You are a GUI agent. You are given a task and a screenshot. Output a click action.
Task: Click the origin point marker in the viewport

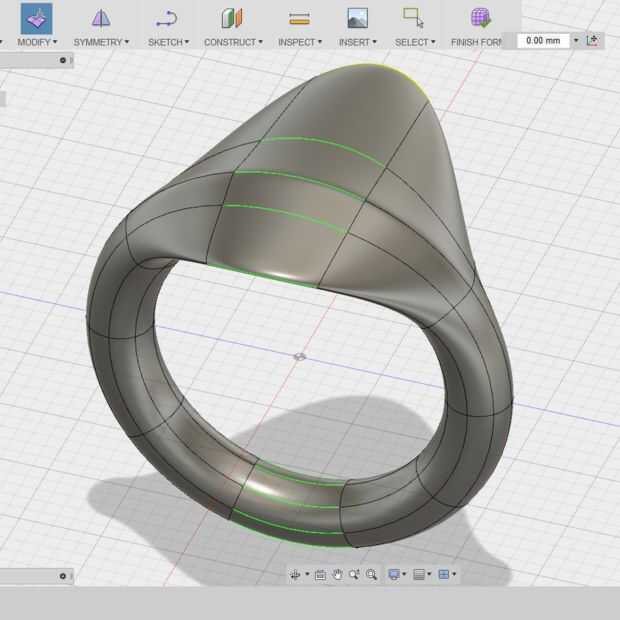(x=300, y=357)
